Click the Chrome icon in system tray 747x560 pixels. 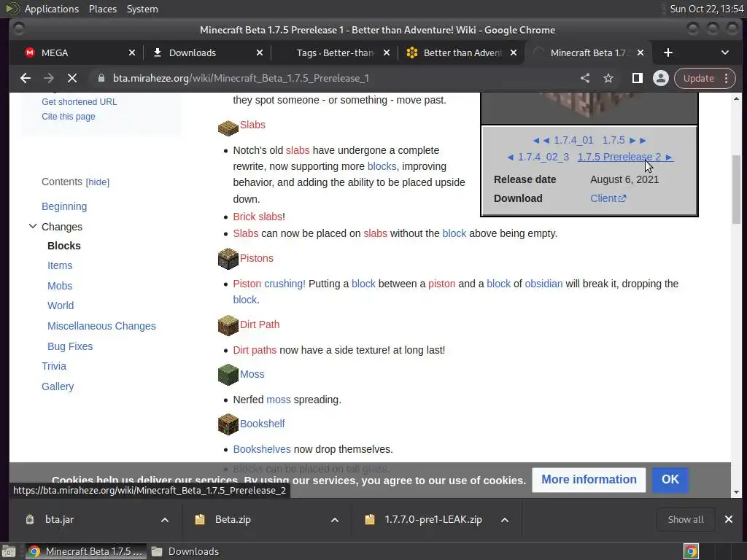691,551
